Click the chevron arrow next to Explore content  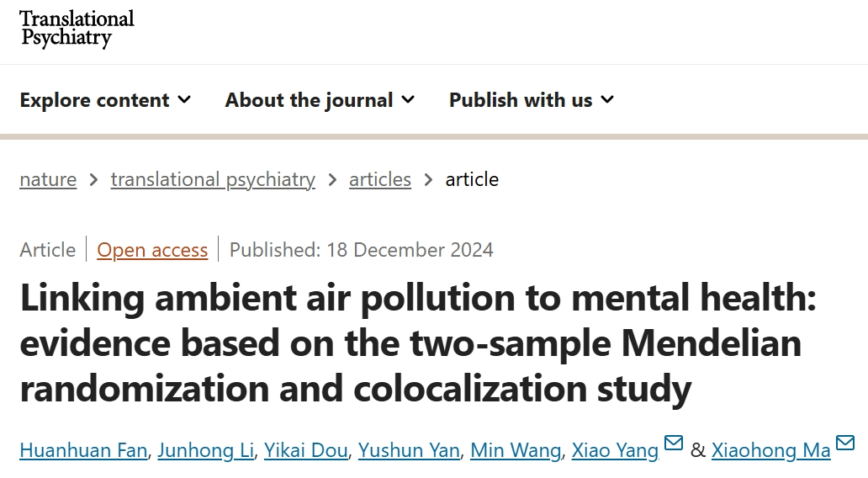(184, 99)
